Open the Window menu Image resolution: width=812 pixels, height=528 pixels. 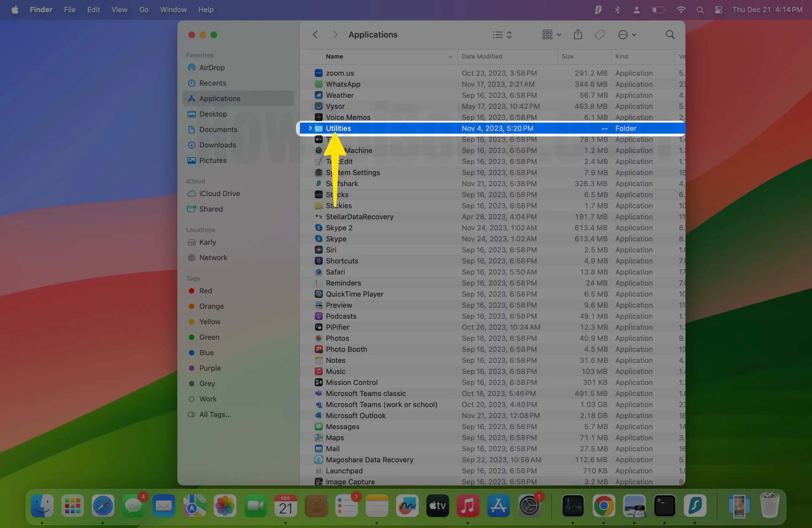[x=173, y=10]
